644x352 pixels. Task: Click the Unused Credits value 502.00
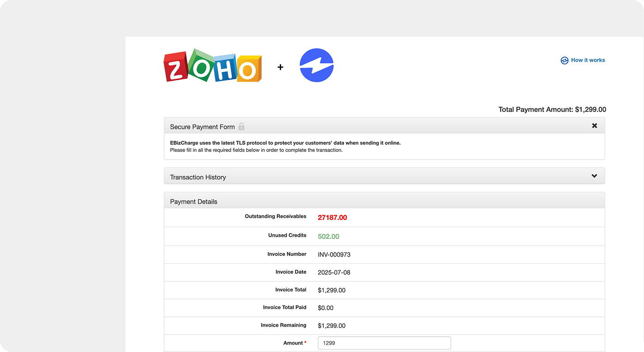coord(329,237)
